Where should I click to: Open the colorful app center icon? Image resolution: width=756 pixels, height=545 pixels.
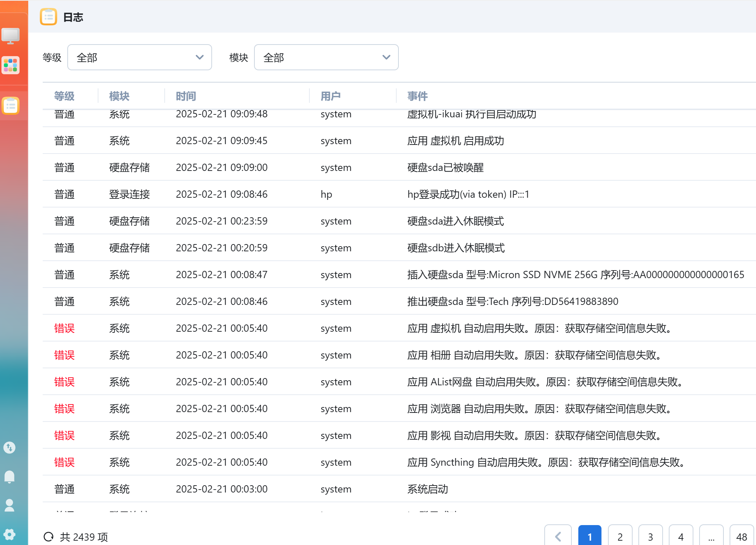(x=10, y=65)
